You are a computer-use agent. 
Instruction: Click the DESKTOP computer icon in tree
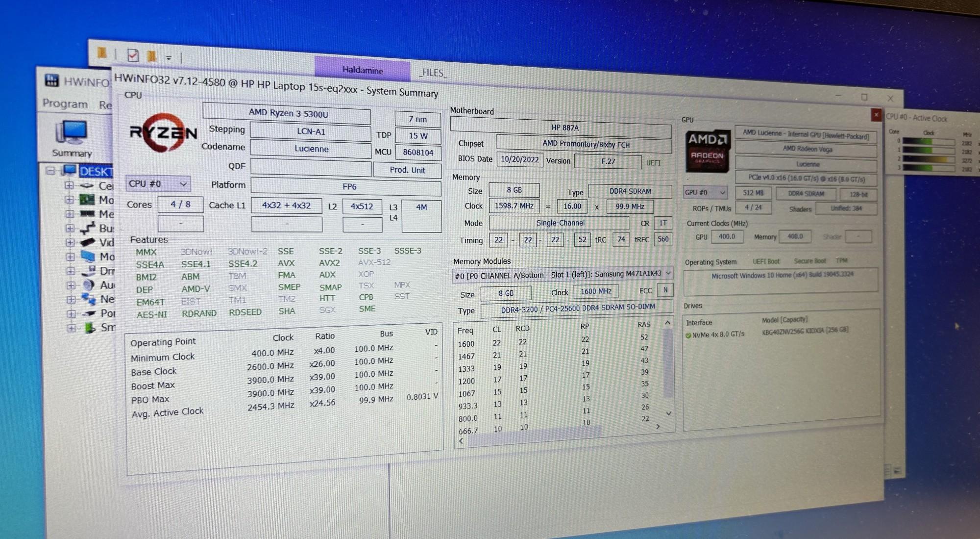pos(69,170)
